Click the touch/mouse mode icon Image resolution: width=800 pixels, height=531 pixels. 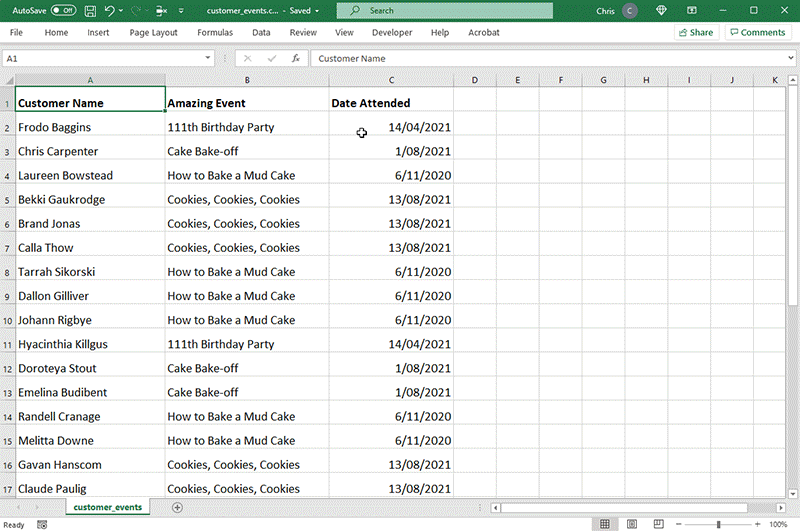(161, 11)
